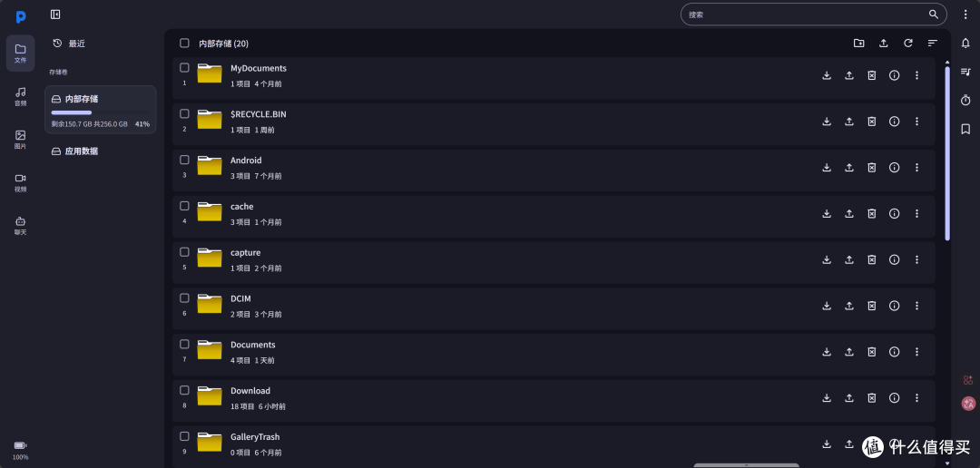980x468 pixels.
Task: Open the capture folder
Action: 245,252
